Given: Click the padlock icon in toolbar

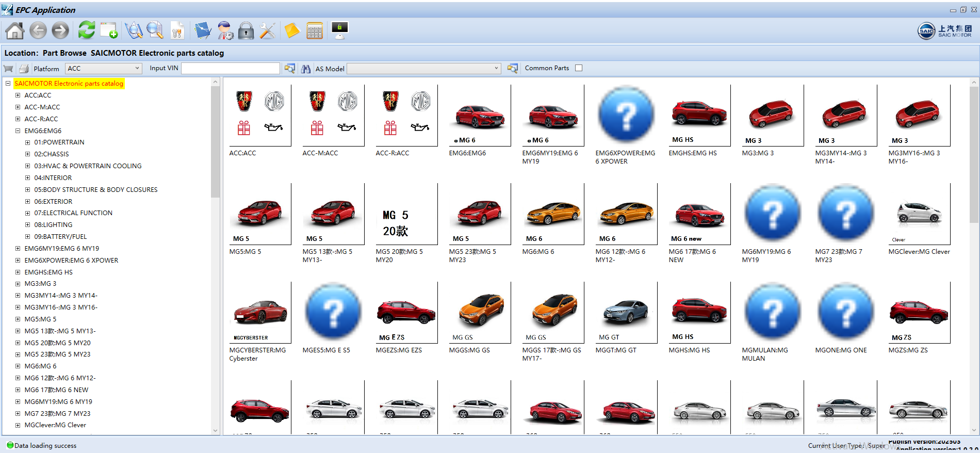Looking at the screenshot, I should tap(246, 30).
